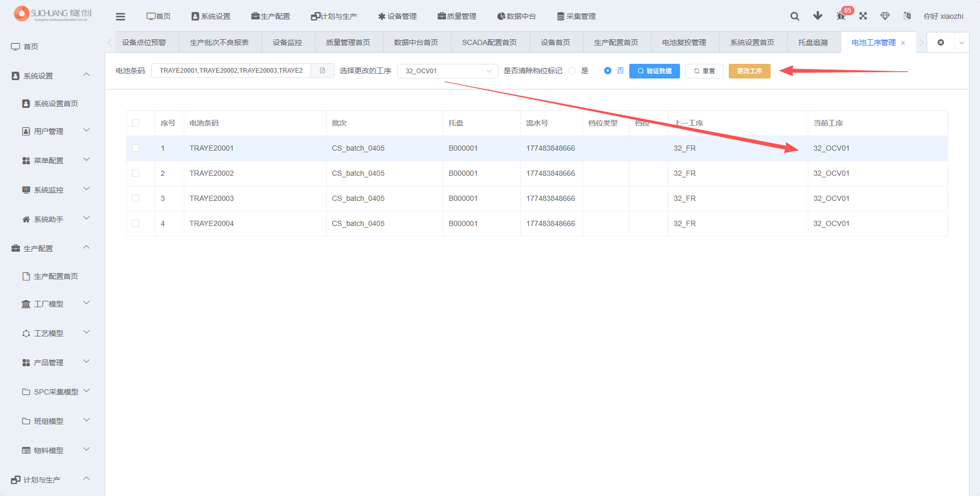Click the 系统设置 icon in sidebar
Screen dimensions: 980x496
pos(16,76)
